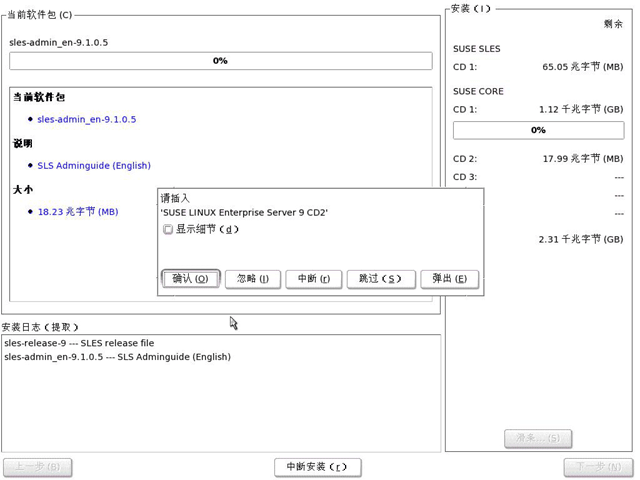This screenshot has height=480, width=640.
Task: Eject the disc with 弹出 (E)
Action: click(x=449, y=279)
